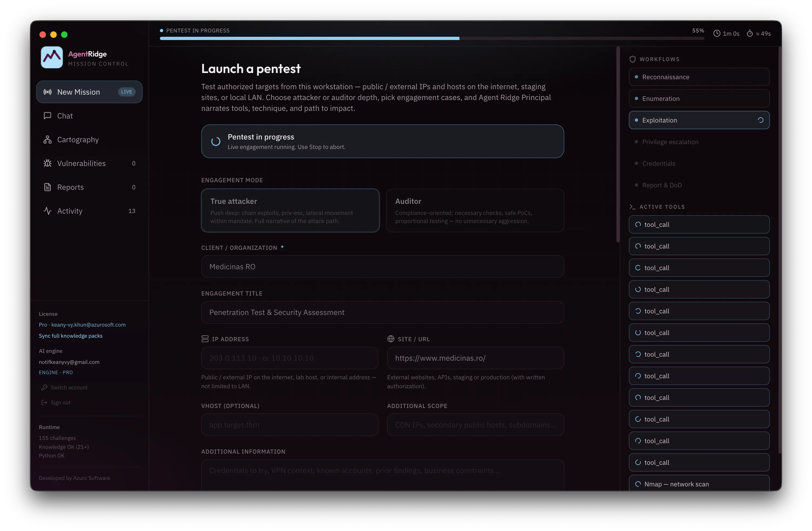Viewport: 812px width, 531px height.
Task: Select the True attacker engagement mode
Action: click(290, 211)
